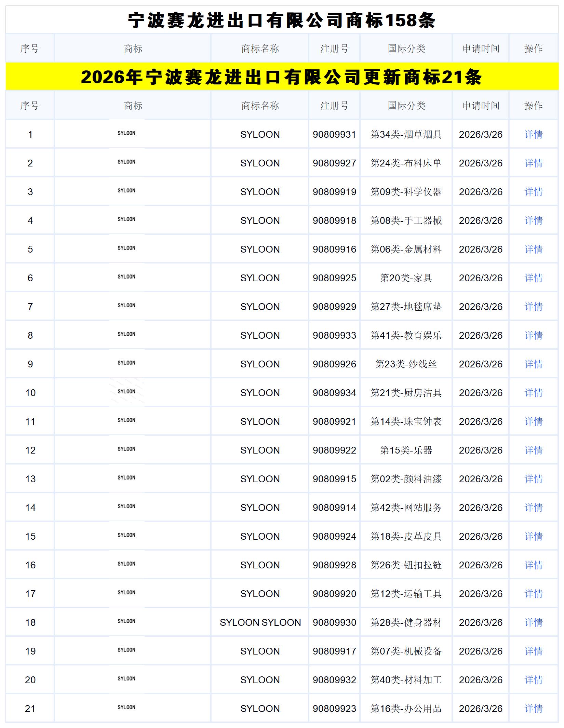Open 详情 for 第07类-机械设备 trademark
Screen dimensions: 564x728
coord(533,651)
